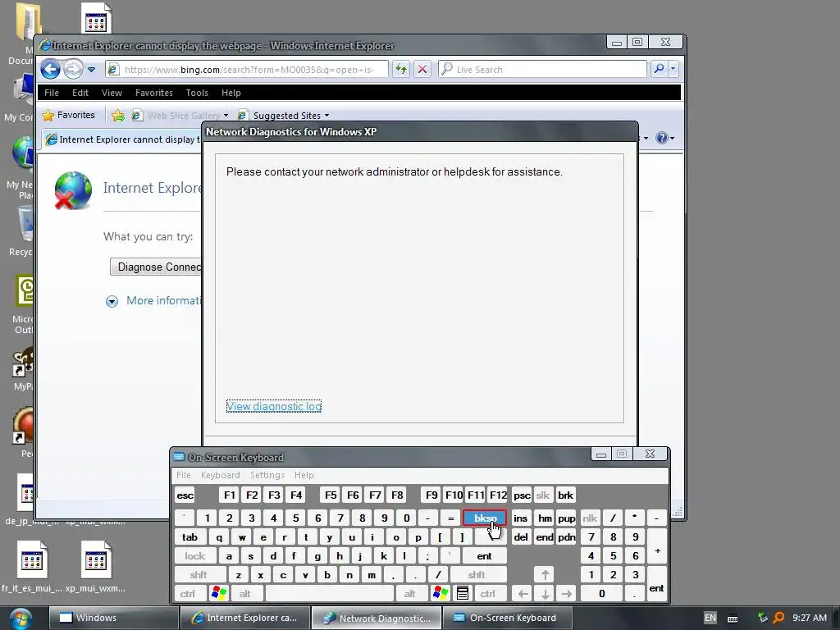The image size is (840, 630).
Task: Toggle the slk scroll lock key
Action: point(543,495)
